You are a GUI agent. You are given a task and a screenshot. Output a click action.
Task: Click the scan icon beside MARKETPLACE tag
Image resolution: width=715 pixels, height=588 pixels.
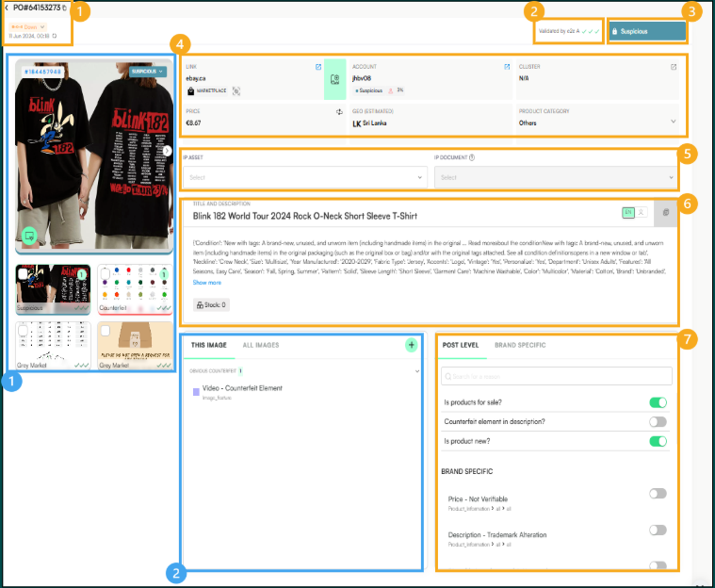pos(236,91)
